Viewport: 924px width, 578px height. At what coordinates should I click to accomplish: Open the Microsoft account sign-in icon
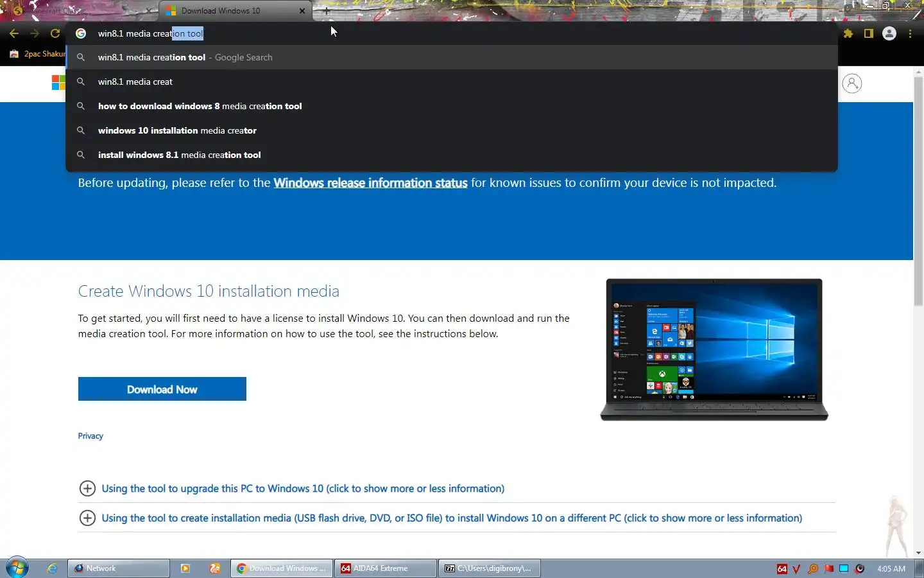852,83
